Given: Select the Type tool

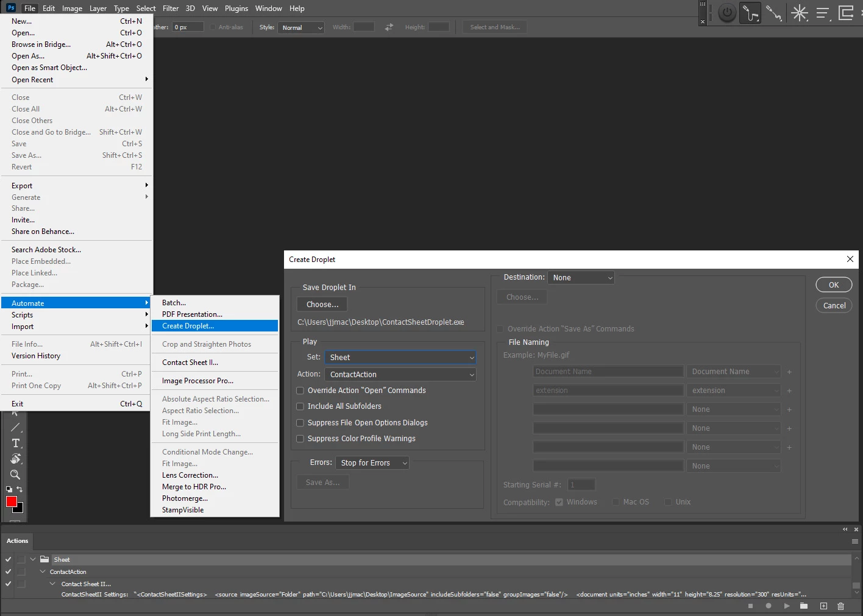Looking at the screenshot, I should point(16,443).
